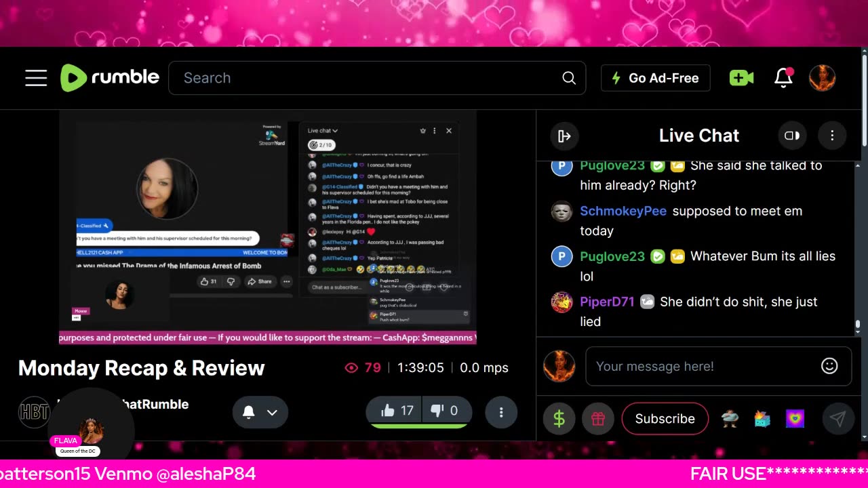Open the HBT channel avatar

point(34,412)
